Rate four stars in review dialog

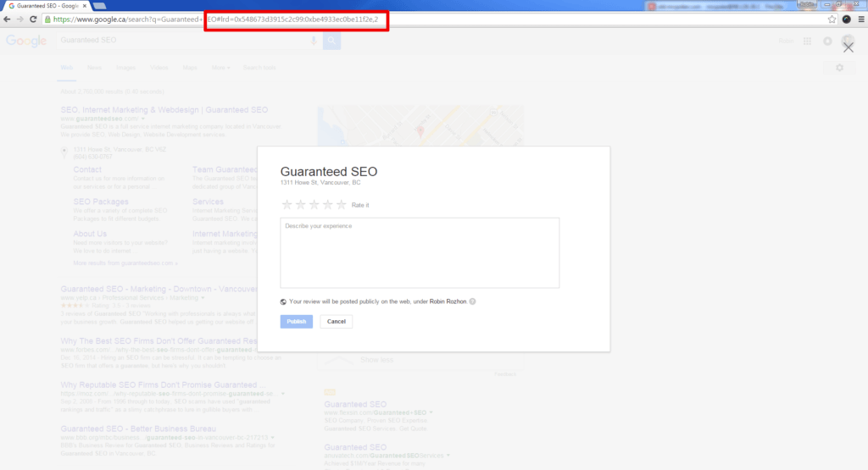tap(328, 205)
